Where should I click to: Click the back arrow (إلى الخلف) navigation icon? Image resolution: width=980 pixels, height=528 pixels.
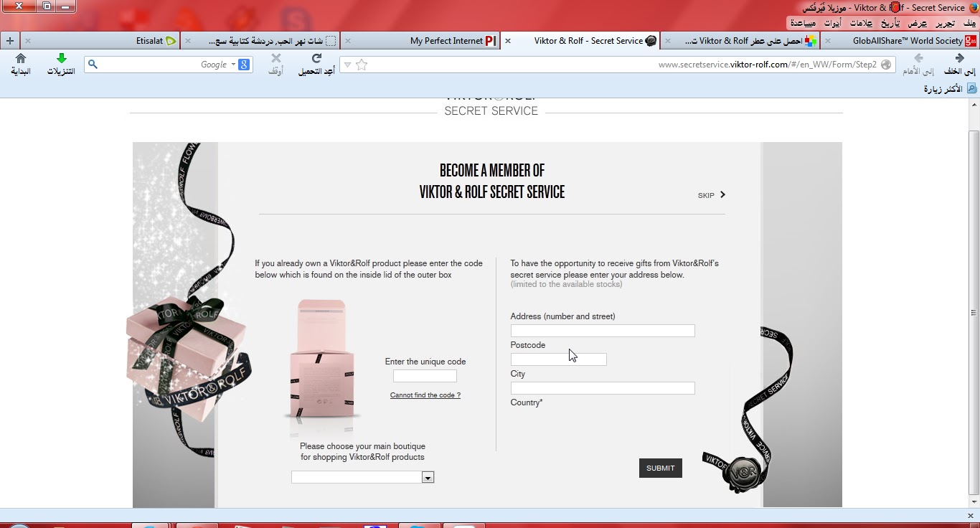click(x=959, y=58)
